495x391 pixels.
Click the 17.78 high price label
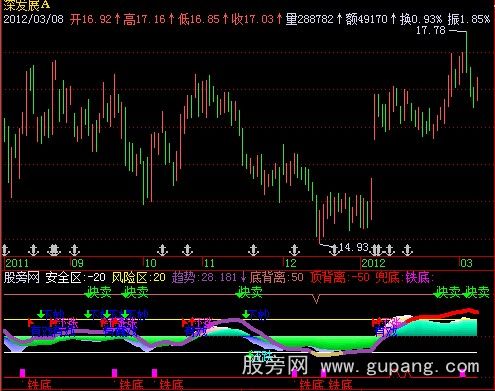431,30
